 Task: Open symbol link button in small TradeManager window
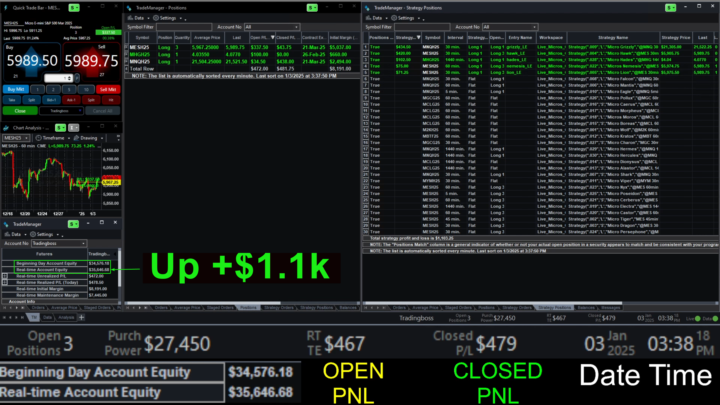pyautogui.click(x=73, y=224)
